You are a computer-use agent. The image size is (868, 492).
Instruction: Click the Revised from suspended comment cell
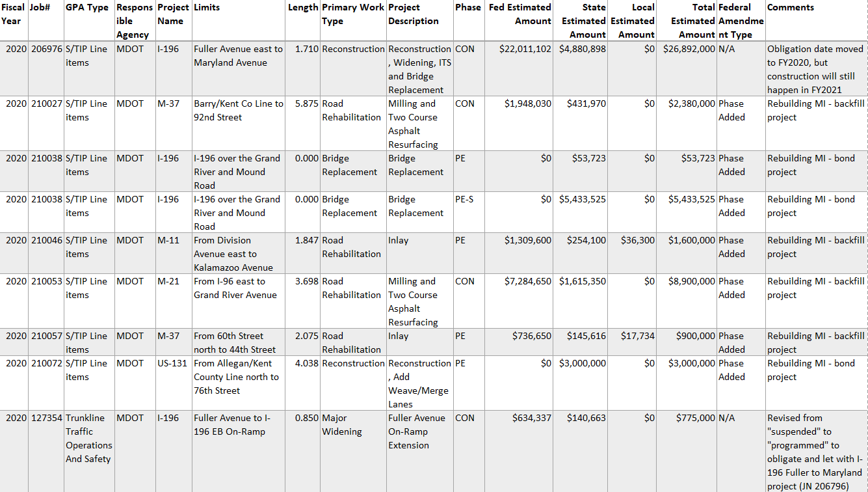816,452
